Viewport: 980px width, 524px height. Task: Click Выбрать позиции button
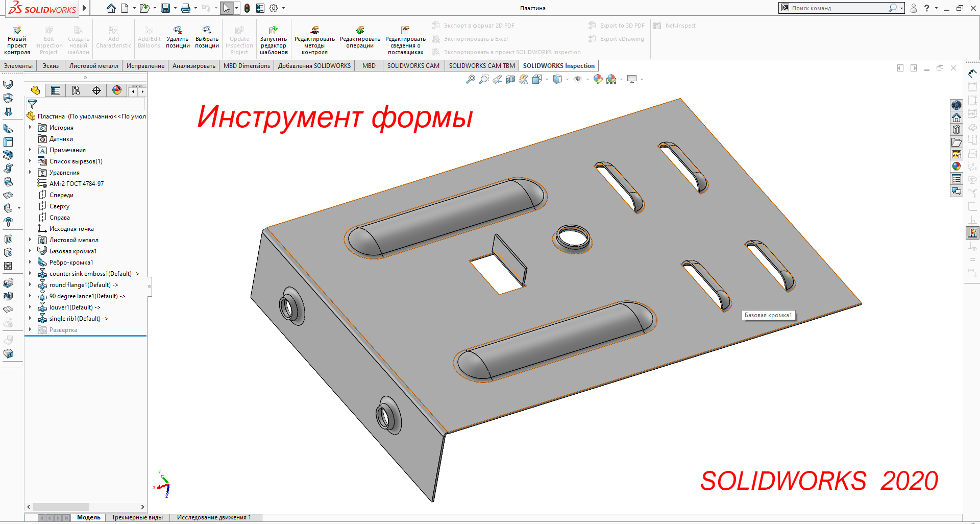coord(207,37)
